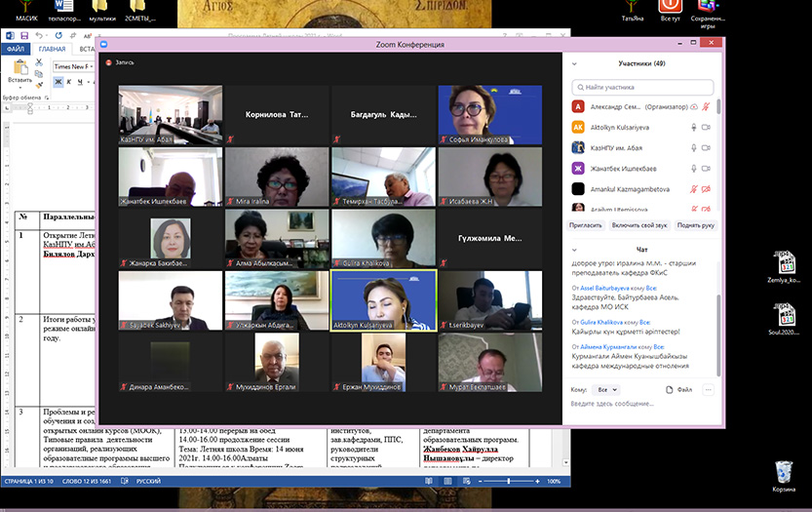812x512 pixels.
Task: Collapse the Чат panel chevron
Action: (x=575, y=249)
